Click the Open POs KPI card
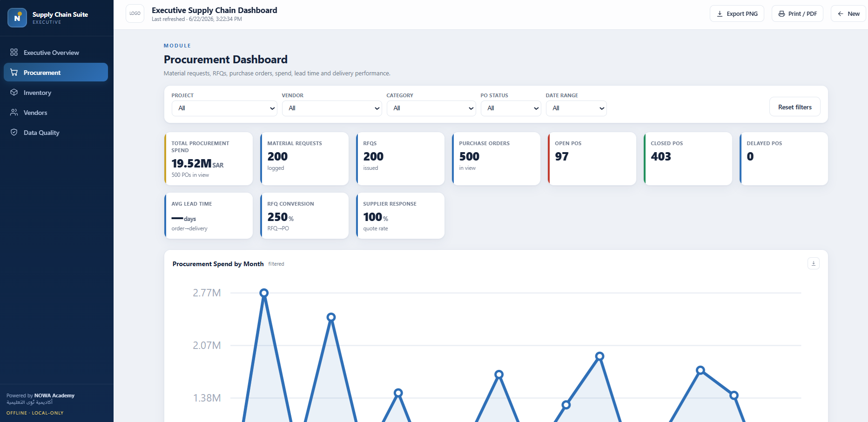The height and width of the screenshot is (422, 868). pos(592,159)
